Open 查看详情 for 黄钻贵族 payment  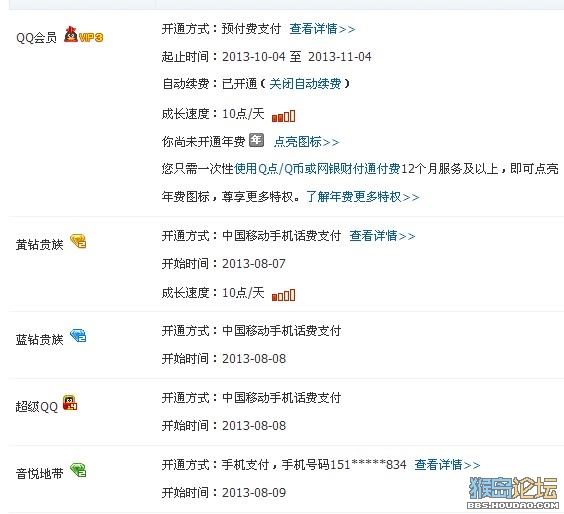[x=382, y=236]
